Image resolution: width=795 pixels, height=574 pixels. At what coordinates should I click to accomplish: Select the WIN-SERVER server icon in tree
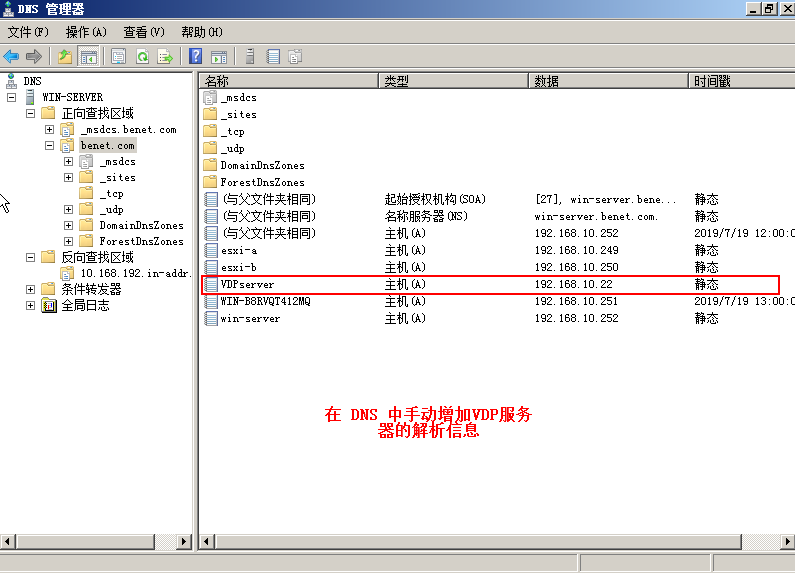tap(30, 96)
